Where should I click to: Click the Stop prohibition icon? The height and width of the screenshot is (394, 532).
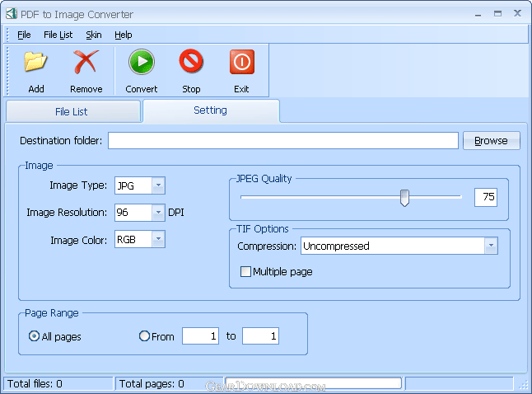coord(191,62)
